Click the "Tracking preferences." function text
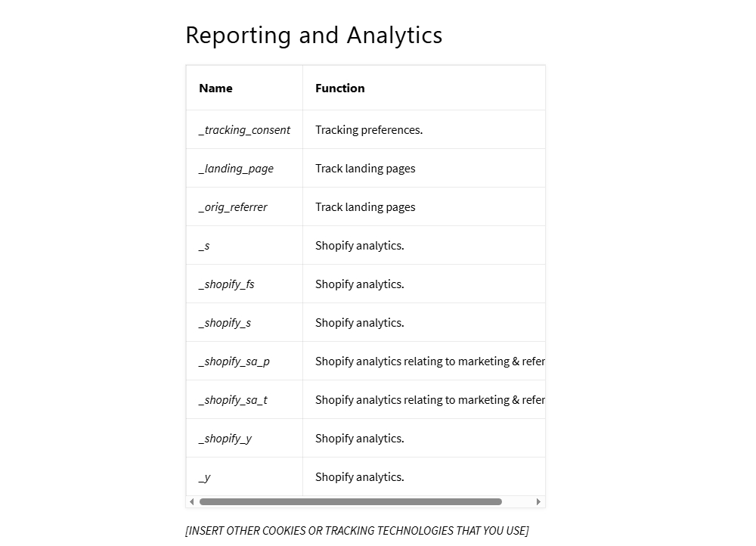 [369, 130]
